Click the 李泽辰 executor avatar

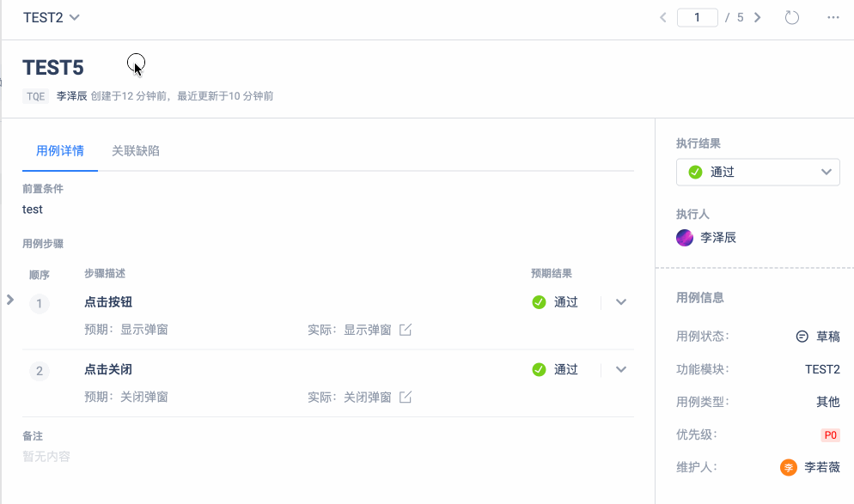[x=685, y=238]
